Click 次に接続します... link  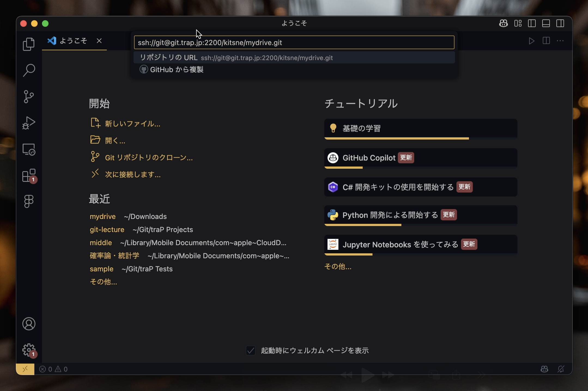pyautogui.click(x=133, y=175)
